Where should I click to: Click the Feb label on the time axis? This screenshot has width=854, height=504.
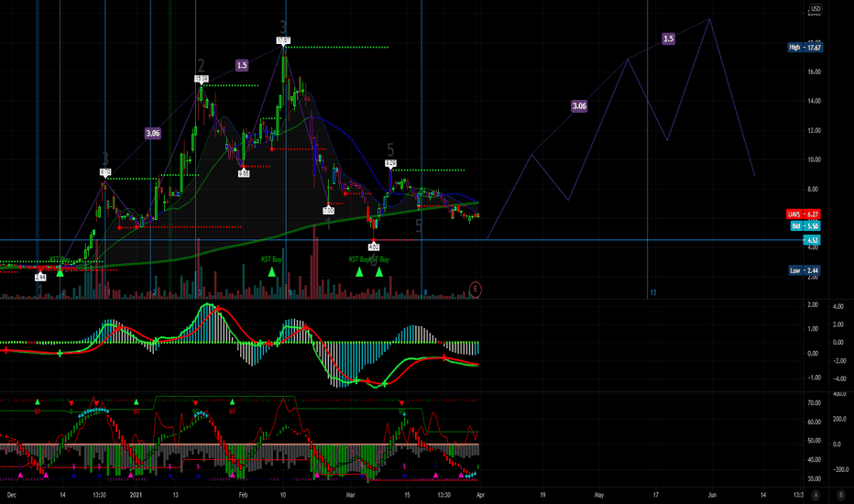click(243, 495)
